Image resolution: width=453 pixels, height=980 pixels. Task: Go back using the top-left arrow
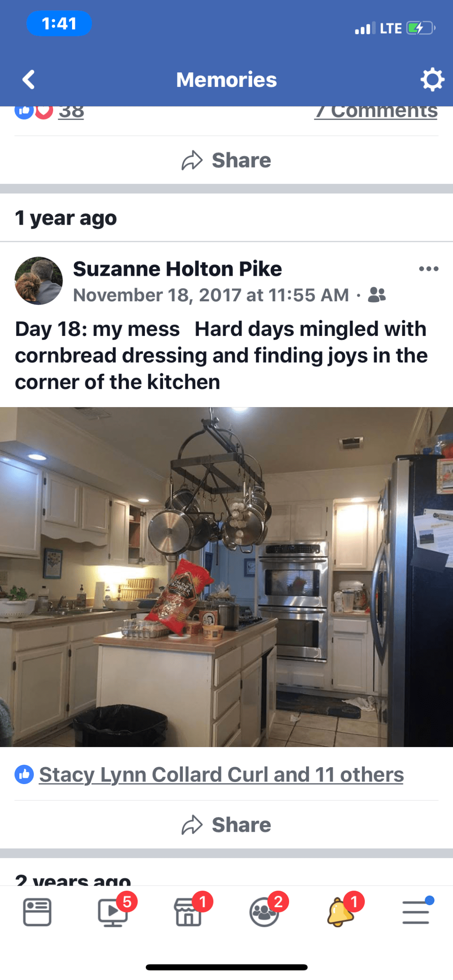tap(28, 79)
